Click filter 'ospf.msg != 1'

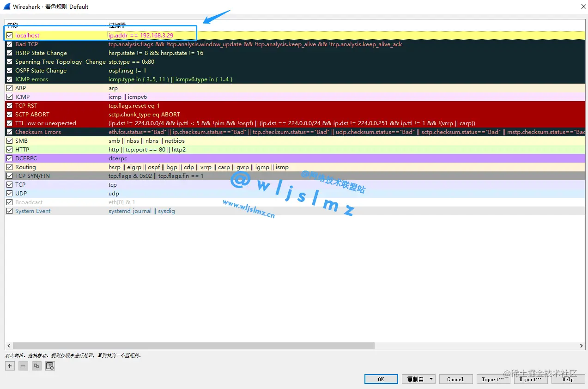(127, 71)
